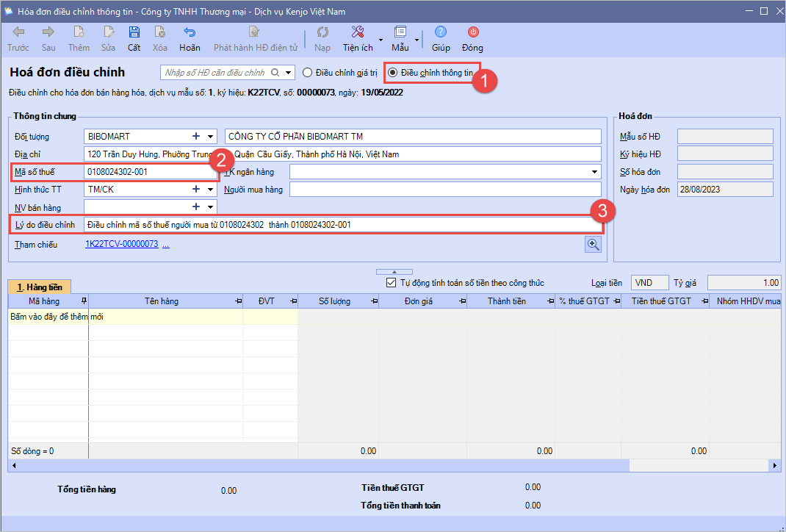This screenshot has height=532, width=786.
Task: Open reference link 1K22TCV-00000073
Action: pyautogui.click(x=122, y=245)
